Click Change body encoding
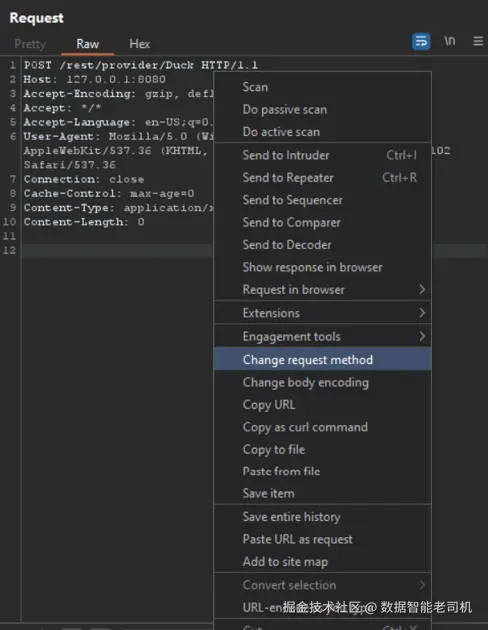The image size is (488, 630). point(323,382)
